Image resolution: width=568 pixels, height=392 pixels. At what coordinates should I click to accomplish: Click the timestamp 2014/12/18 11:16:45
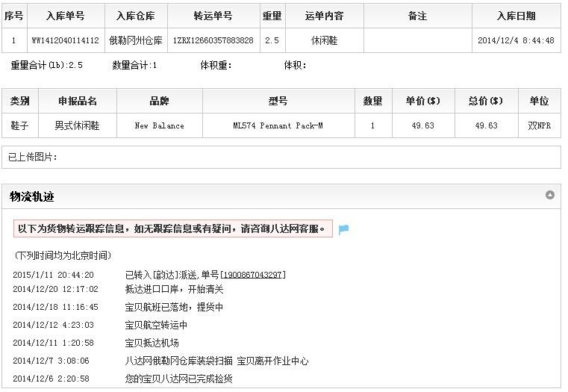[x=55, y=307]
